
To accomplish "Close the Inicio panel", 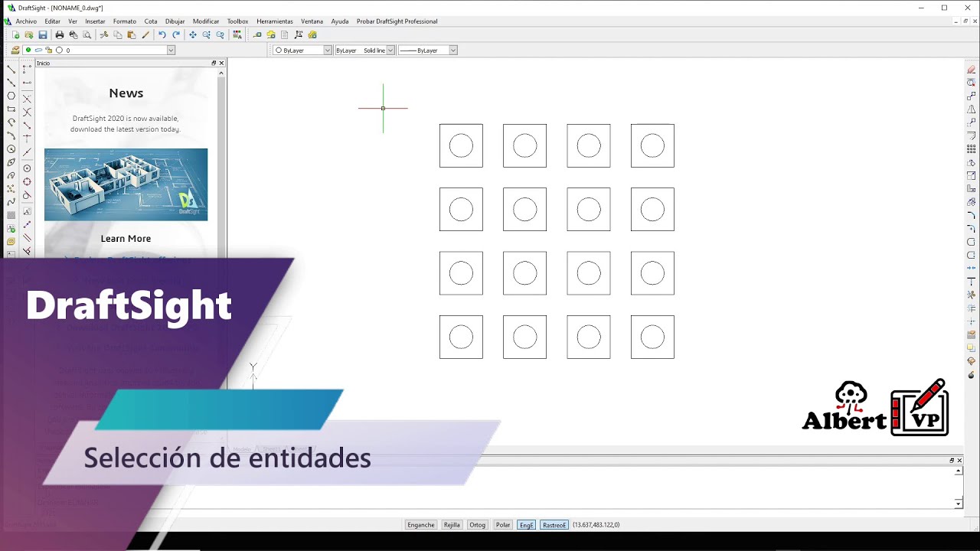I will coord(221,63).
